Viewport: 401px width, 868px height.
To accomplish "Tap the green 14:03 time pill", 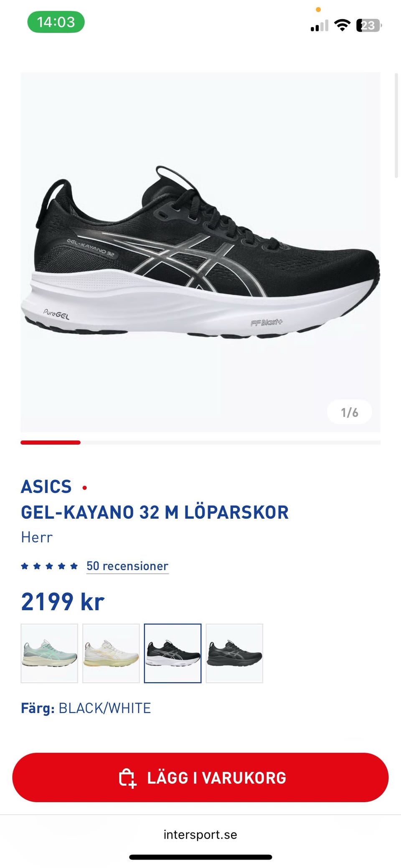I will tap(56, 22).
